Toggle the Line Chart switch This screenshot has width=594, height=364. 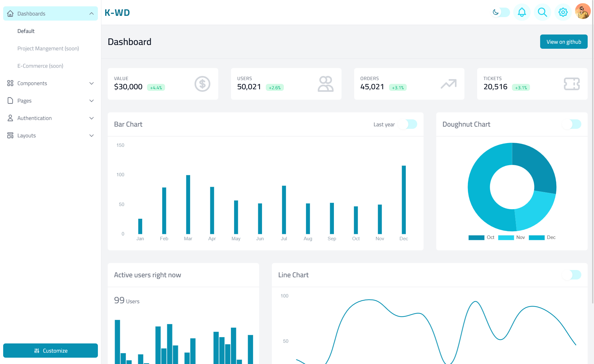(572, 275)
